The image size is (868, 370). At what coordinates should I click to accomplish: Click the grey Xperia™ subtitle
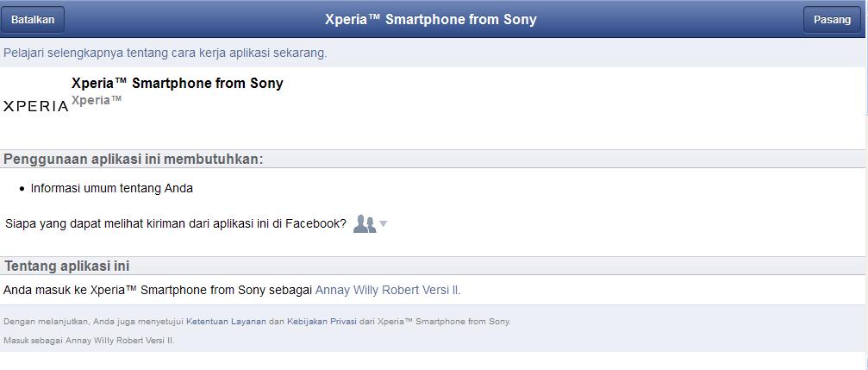coord(97,101)
